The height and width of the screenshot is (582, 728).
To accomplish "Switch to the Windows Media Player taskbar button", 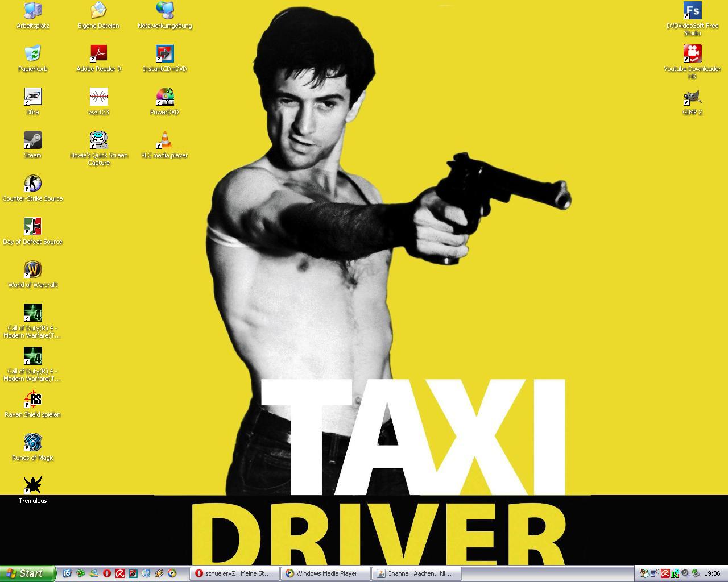I will pos(325,573).
